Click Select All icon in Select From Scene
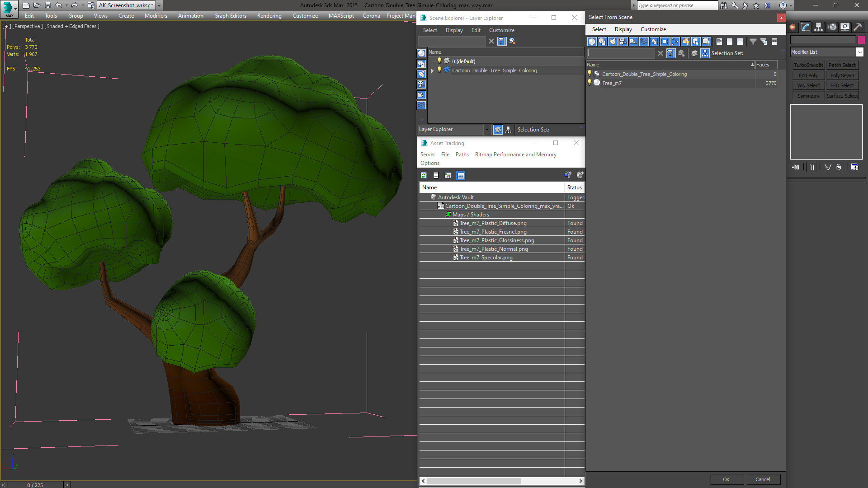The width and height of the screenshot is (868, 488). tap(719, 42)
